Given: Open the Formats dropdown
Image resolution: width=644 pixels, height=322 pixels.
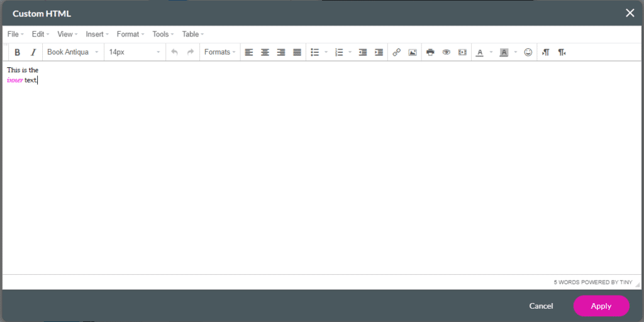Looking at the screenshot, I should (219, 52).
